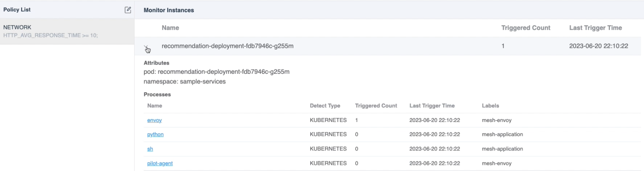The image size is (644, 171).
Task: Open the envoy process link
Action: click(x=154, y=120)
